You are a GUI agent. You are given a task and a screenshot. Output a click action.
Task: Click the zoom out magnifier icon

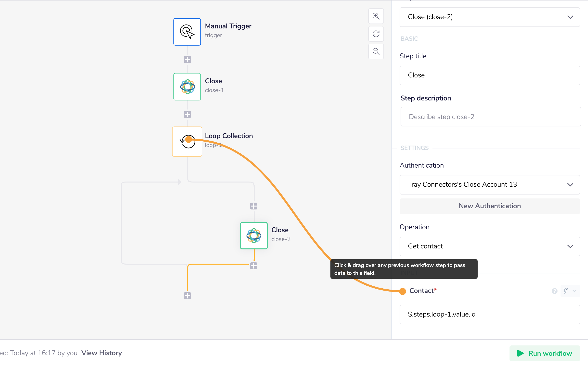[376, 51]
